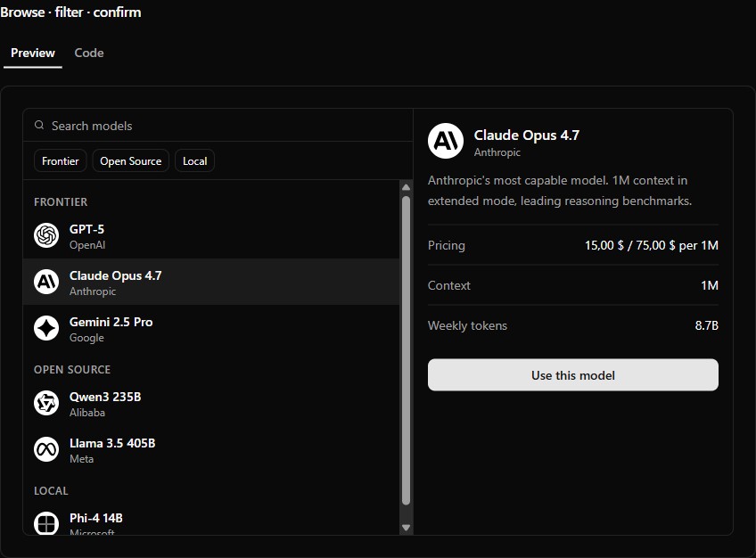Click the large Anthropic logo in detail panel
This screenshot has width=756, height=558.
446,141
